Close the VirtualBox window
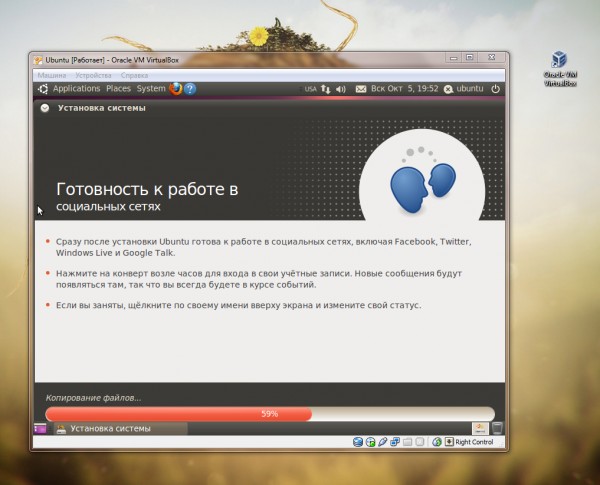This screenshot has height=485, width=600. click(x=492, y=57)
